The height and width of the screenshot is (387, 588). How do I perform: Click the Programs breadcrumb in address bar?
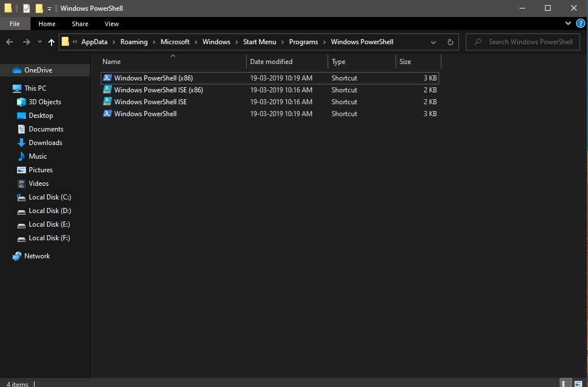click(x=303, y=42)
